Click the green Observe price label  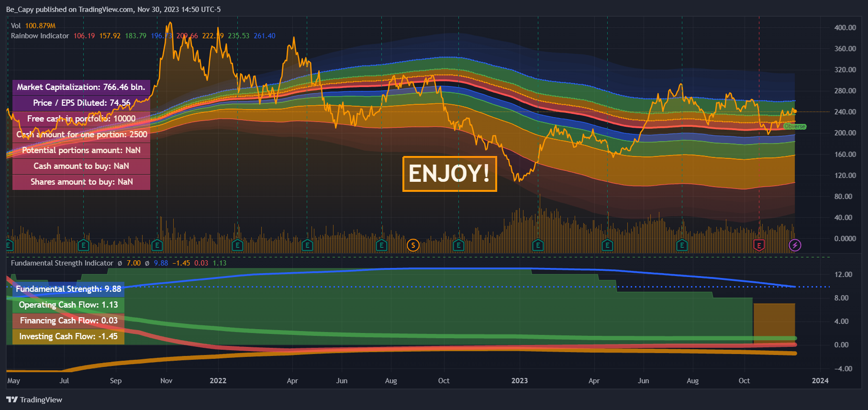click(795, 127)
